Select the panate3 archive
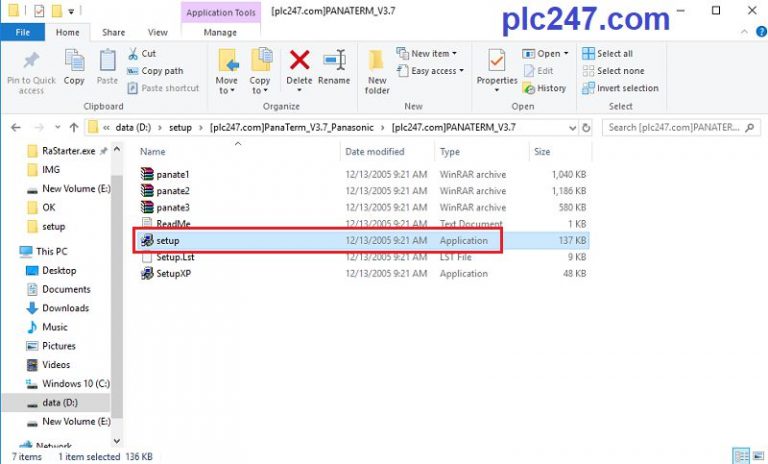 (362, 207)
